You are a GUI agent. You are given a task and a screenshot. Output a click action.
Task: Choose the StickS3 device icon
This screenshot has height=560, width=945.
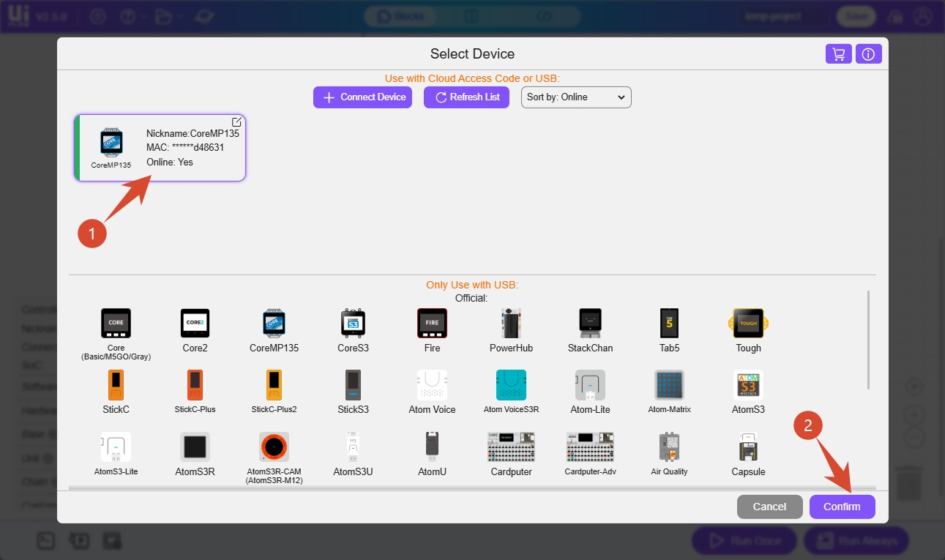pos(353,384)
